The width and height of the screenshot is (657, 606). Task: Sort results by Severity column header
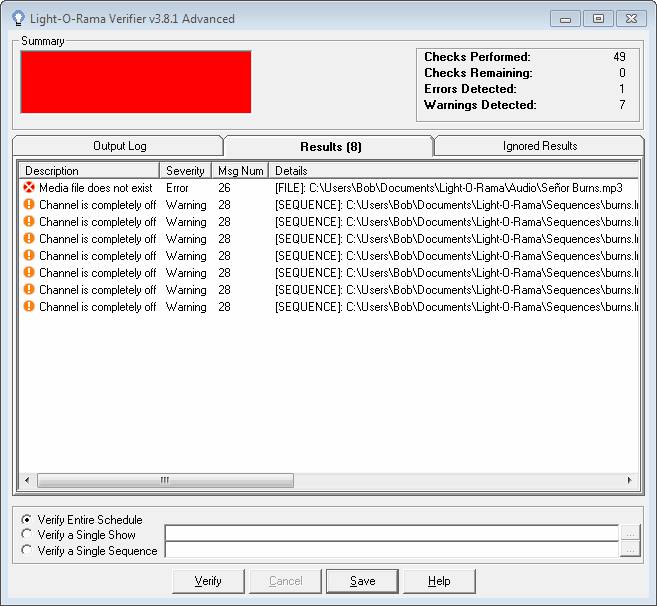pyautogui.click(x=185, y=171)
